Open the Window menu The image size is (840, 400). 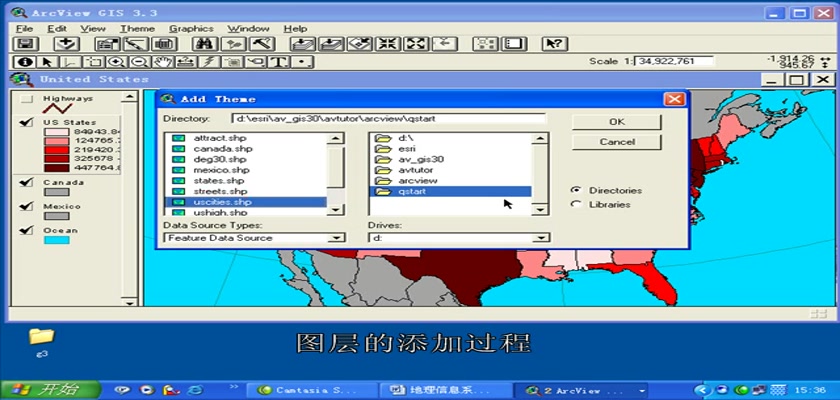(x=248, y=28)
